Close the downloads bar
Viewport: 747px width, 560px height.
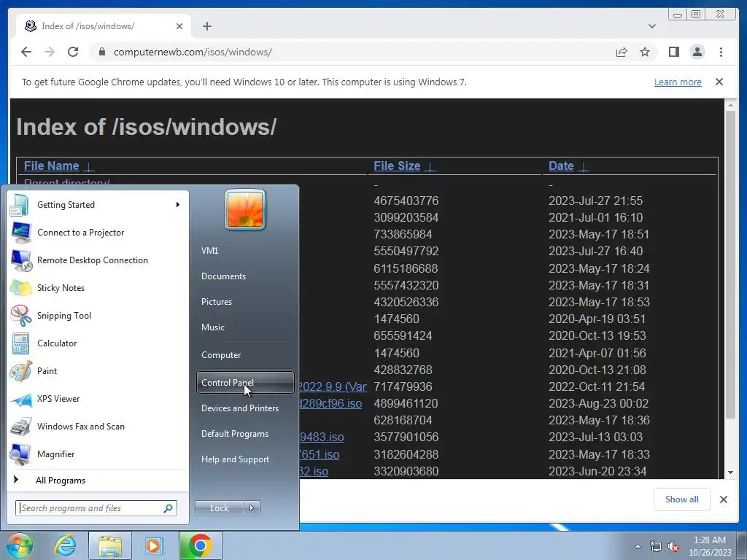click(723, 499)
